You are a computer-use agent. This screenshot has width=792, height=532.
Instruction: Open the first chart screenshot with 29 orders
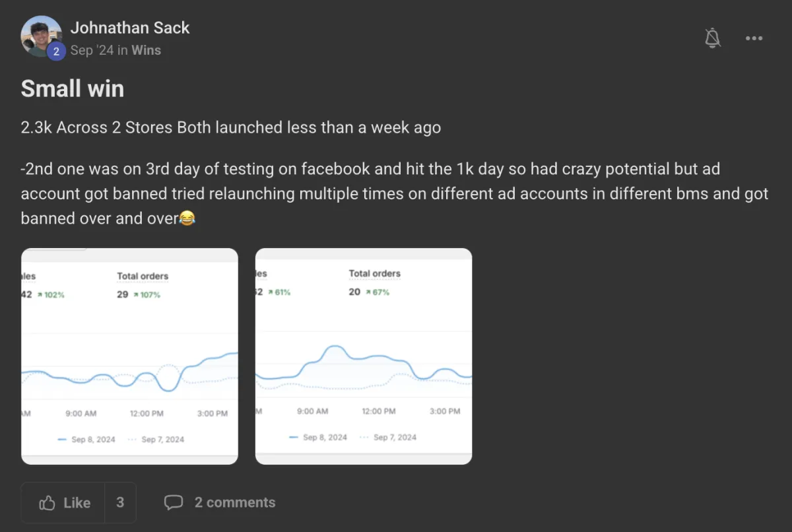[129, 356]
